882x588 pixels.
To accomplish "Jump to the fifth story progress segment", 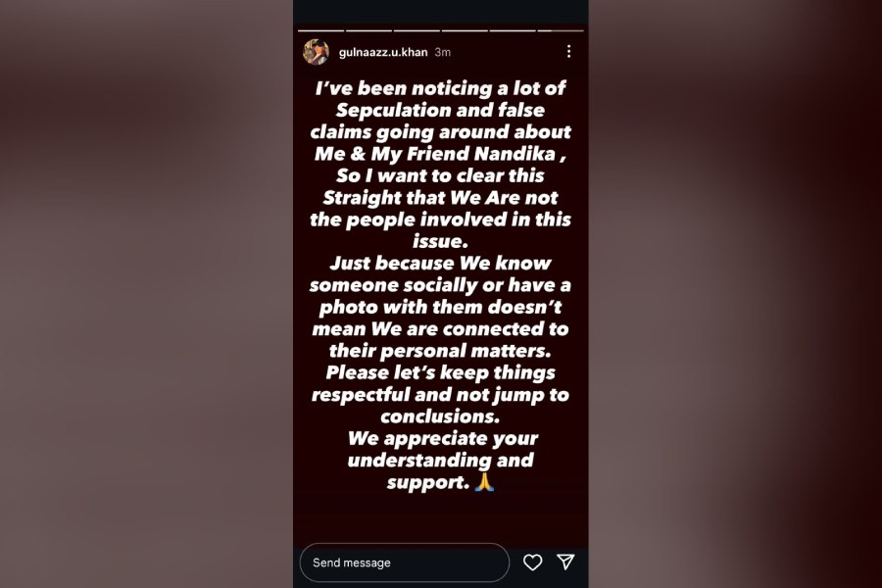I will pyautogui.click(x=513, y=30).
